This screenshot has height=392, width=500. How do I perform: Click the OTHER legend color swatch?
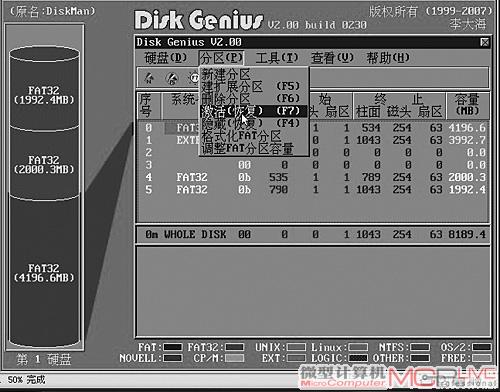(x=420, y=358)
